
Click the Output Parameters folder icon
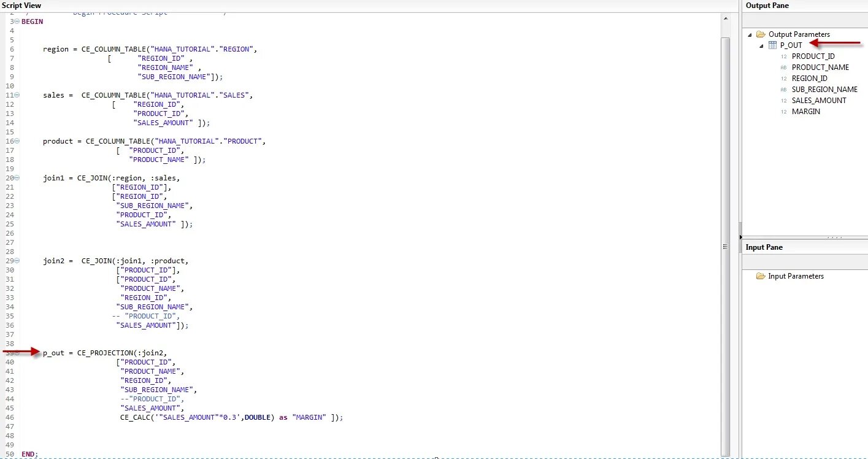(761, 34)
